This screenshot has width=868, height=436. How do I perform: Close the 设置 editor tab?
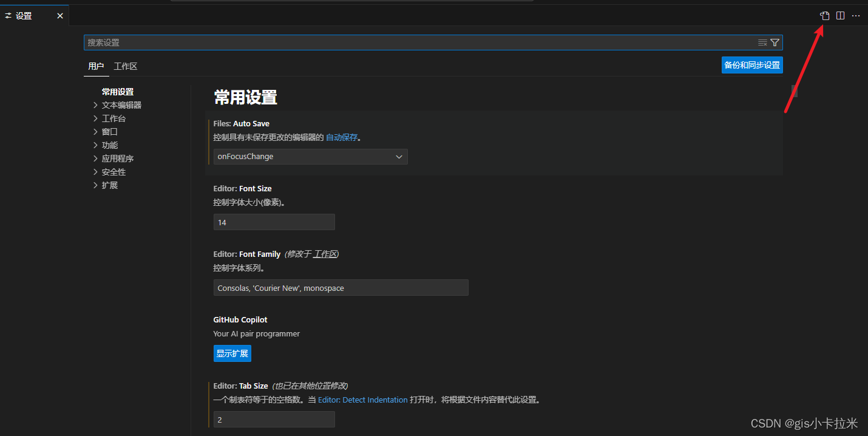(x=59, y=16)
